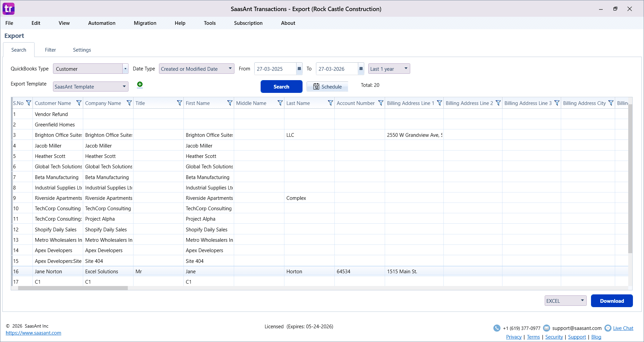Screen dimensions: 644x342
Task: Filter the Title column
Action: pos(179,103)
